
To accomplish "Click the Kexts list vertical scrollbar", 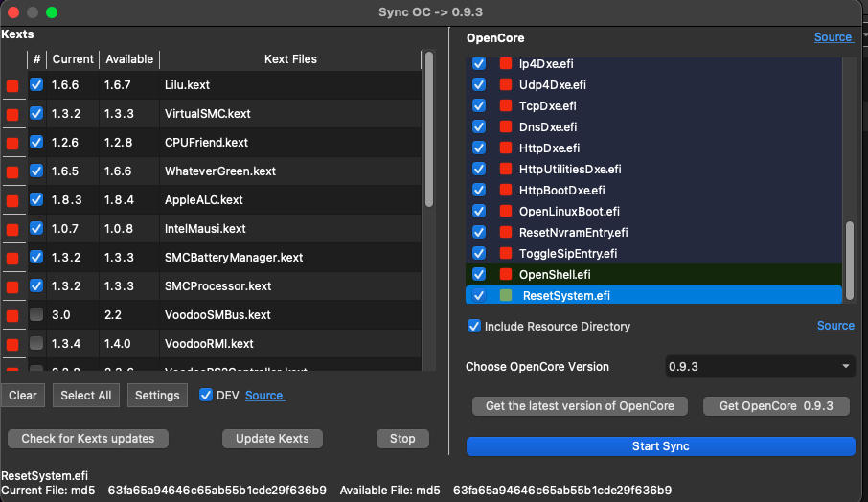I will (x=429, y=130).
